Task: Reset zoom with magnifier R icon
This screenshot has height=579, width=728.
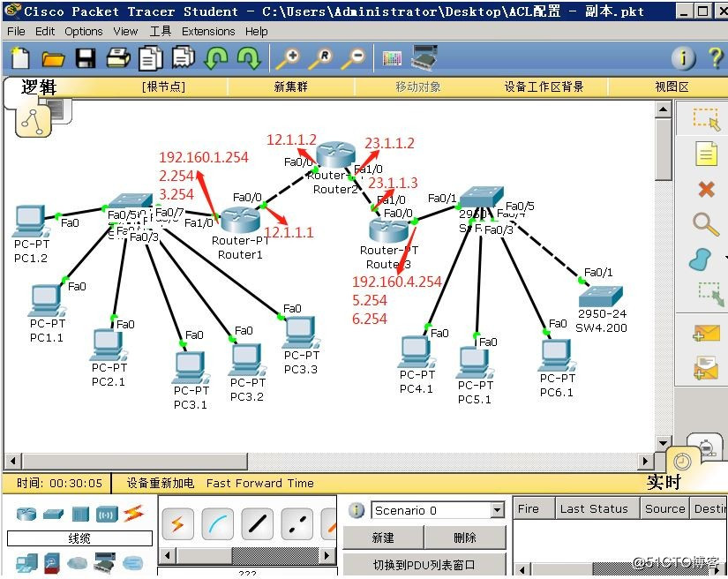Action: point(320,58)
